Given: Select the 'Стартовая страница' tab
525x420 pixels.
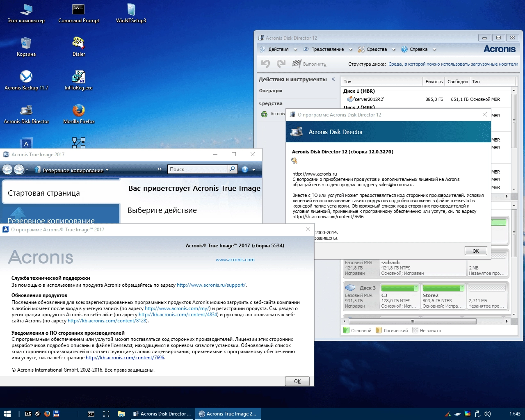Looking at the screenshot, I should pos(60,193).
